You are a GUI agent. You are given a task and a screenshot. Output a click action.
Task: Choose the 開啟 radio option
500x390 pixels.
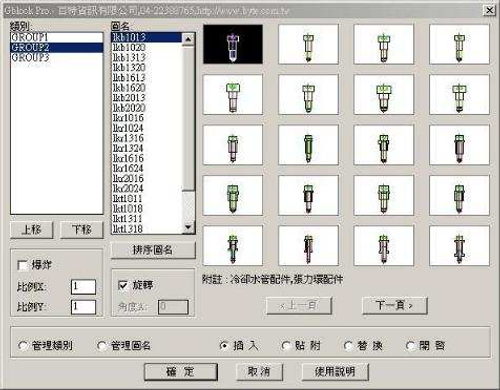(410, 346)
